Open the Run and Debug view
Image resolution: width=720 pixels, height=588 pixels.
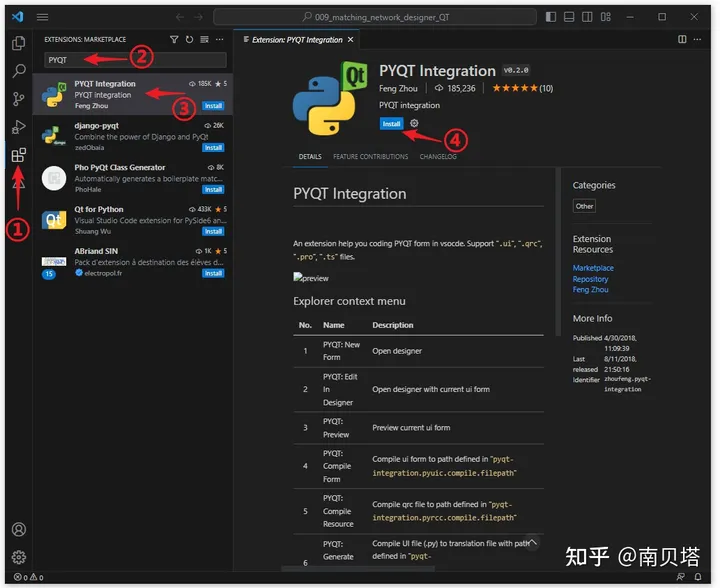pos(18,127)
